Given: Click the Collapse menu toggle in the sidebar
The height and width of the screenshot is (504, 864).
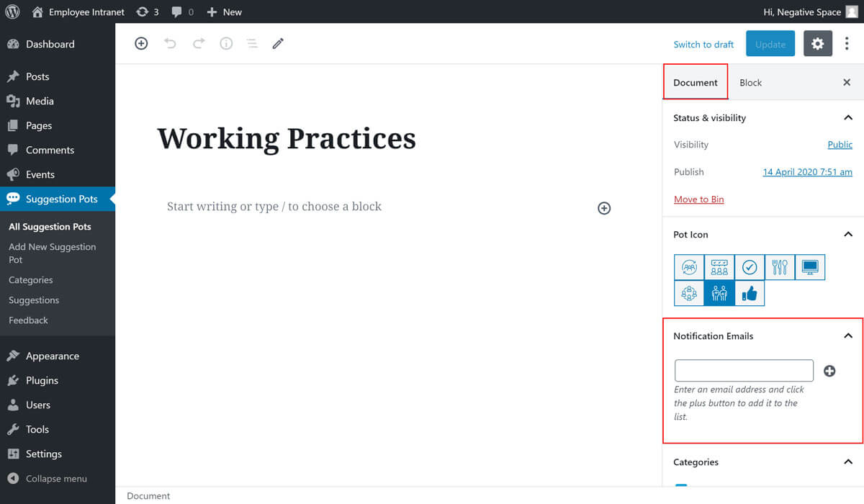Looking at the screenshot, I should (x=55, y=479).
